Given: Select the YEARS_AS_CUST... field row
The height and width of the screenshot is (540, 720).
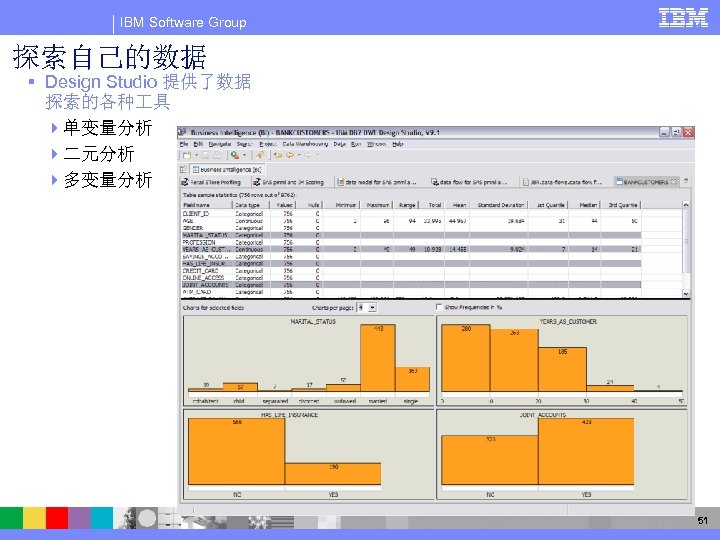Looking at the screenshot, I should coord(411,249).
